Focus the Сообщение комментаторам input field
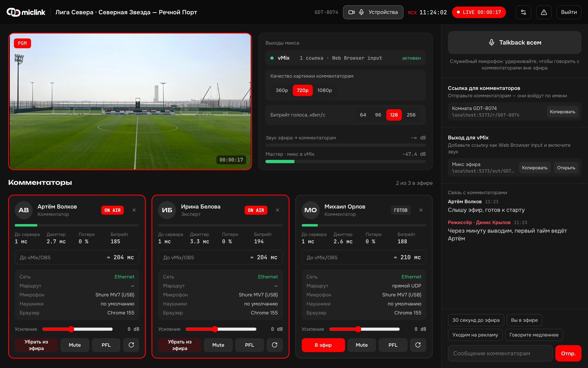The height and width of the screenshot is (368, 588). [500, 353]
